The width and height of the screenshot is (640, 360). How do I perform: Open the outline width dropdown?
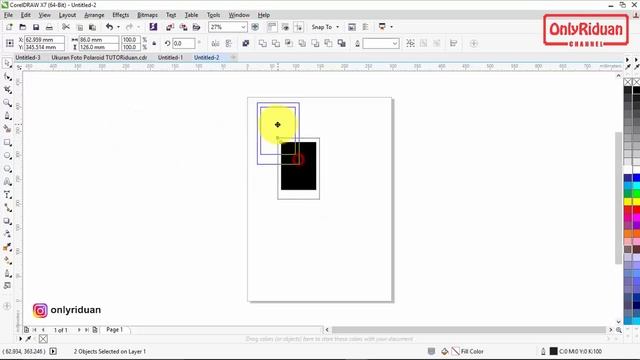(395, 43)
